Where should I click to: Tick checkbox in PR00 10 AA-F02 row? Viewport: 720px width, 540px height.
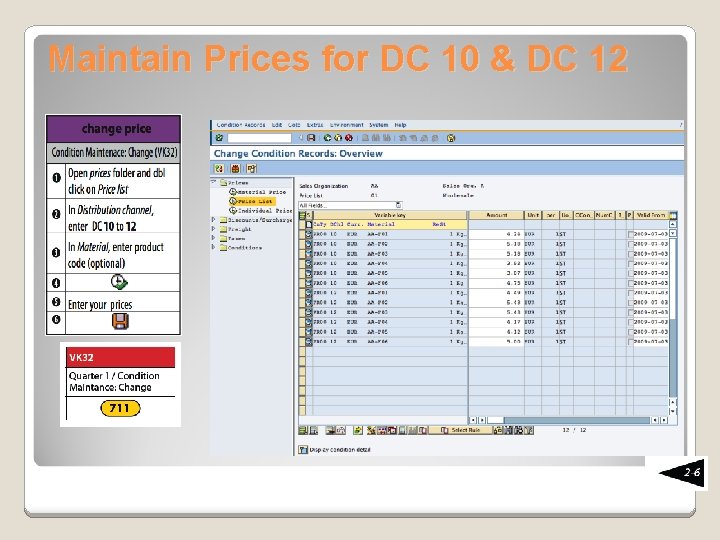[630, 244]
